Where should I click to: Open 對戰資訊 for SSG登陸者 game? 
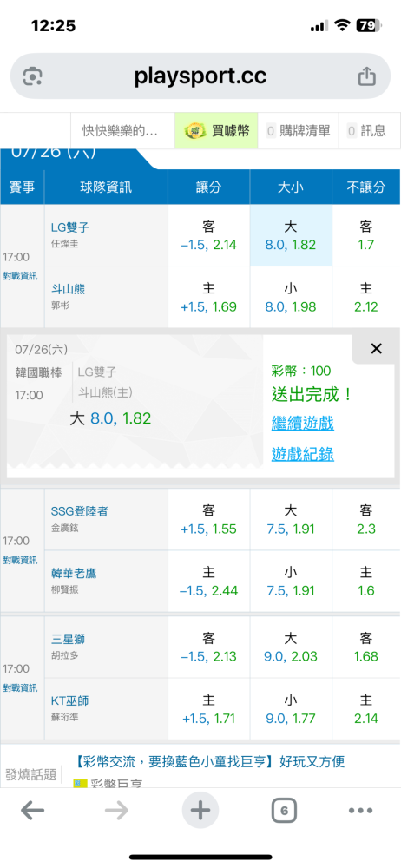pyautogui.click(x=21, y=560)
